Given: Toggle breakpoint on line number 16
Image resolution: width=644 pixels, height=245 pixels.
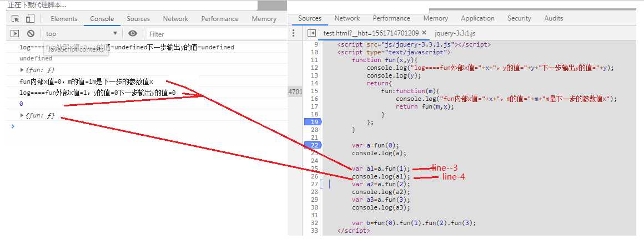Looking at the screenshot, I should coord(315,99).
